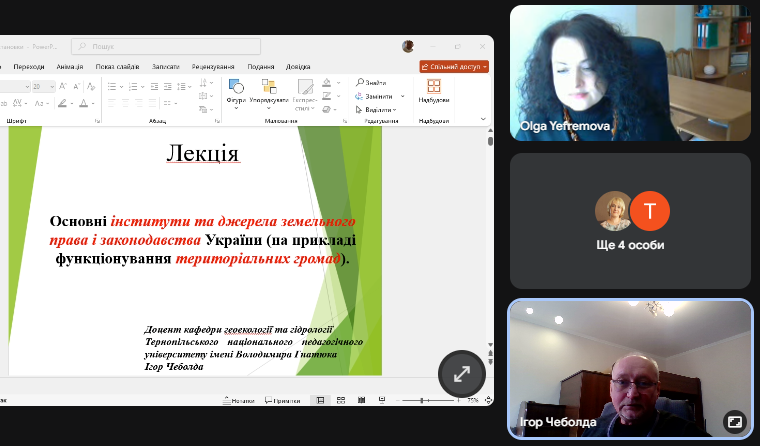Image resolution: width=760 pixels, height=446 pixels.
Task: Collapse the ribbon chevron
Action: tap(483, 119)
